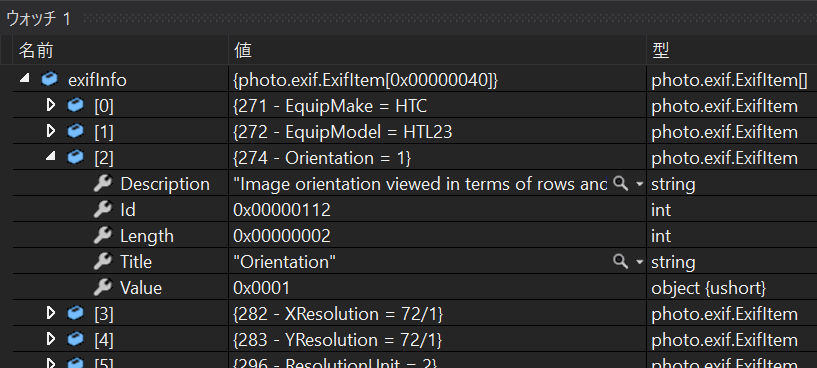Collapse the [2] Orientation item
Viewport: 817px width, 368px height.
[51, 157]
